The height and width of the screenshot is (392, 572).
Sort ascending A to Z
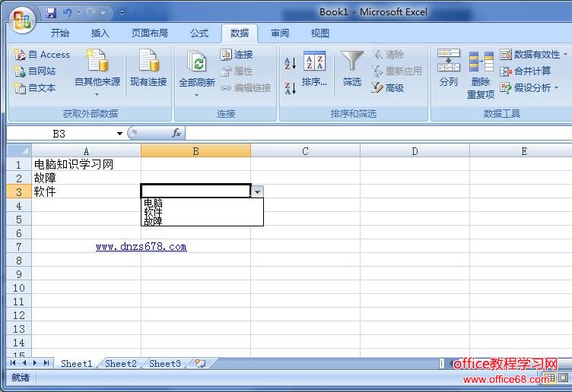tap(291, 63)
